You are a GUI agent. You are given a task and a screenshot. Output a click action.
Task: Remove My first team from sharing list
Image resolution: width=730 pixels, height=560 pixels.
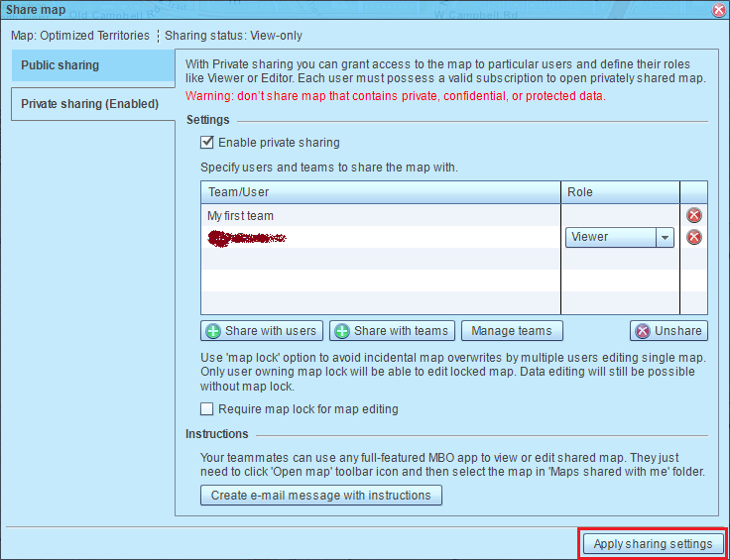tap(693, 215)
